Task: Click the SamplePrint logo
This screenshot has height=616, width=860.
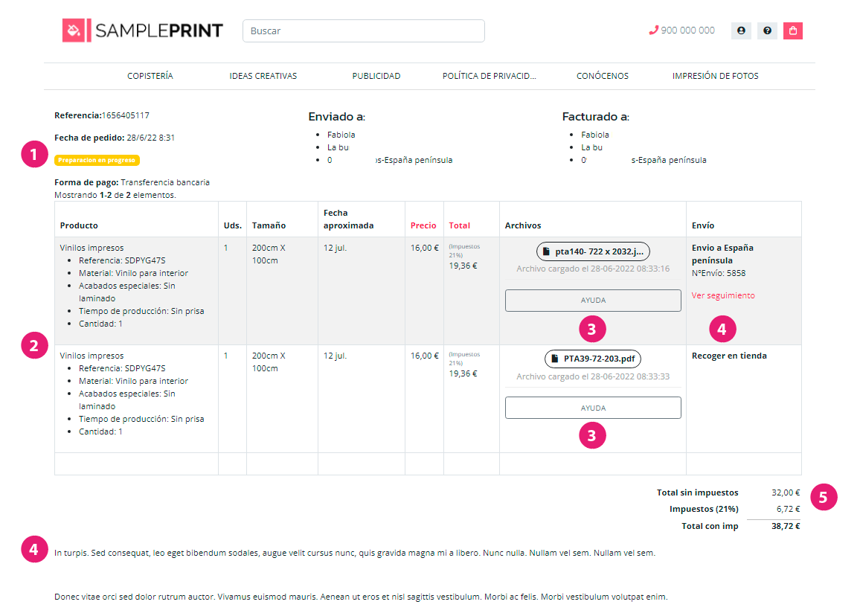Action: click(x=142, y=31)
